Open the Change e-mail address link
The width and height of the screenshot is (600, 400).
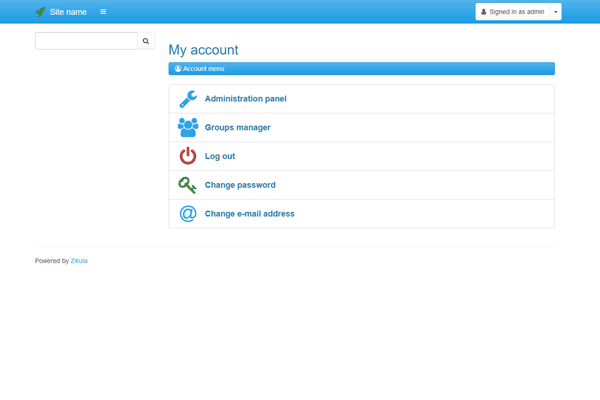click(x=249, y=214)
